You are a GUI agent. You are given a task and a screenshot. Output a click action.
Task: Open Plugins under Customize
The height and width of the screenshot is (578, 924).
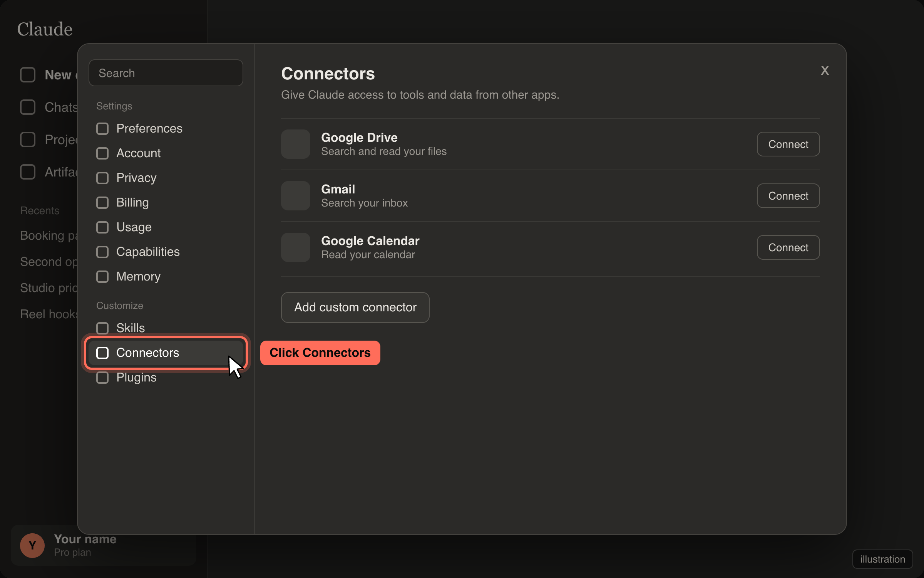[x=166, y=378]
